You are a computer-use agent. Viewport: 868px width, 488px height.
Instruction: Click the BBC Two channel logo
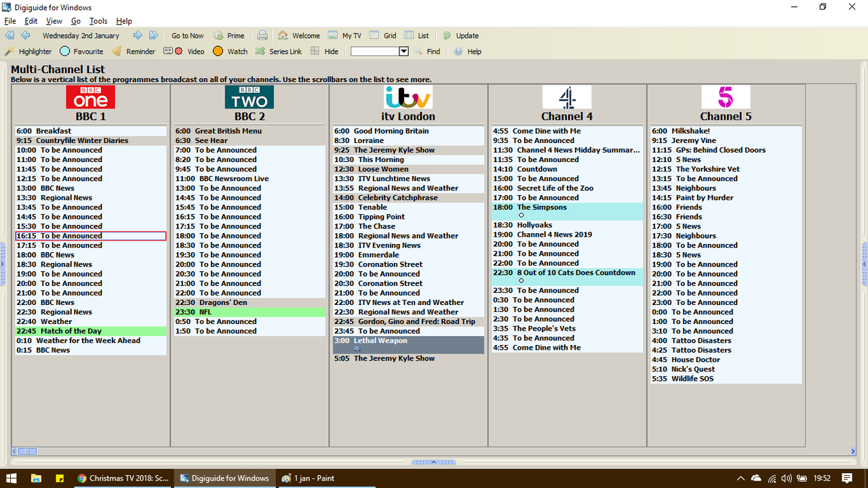(x=250, y=97)
